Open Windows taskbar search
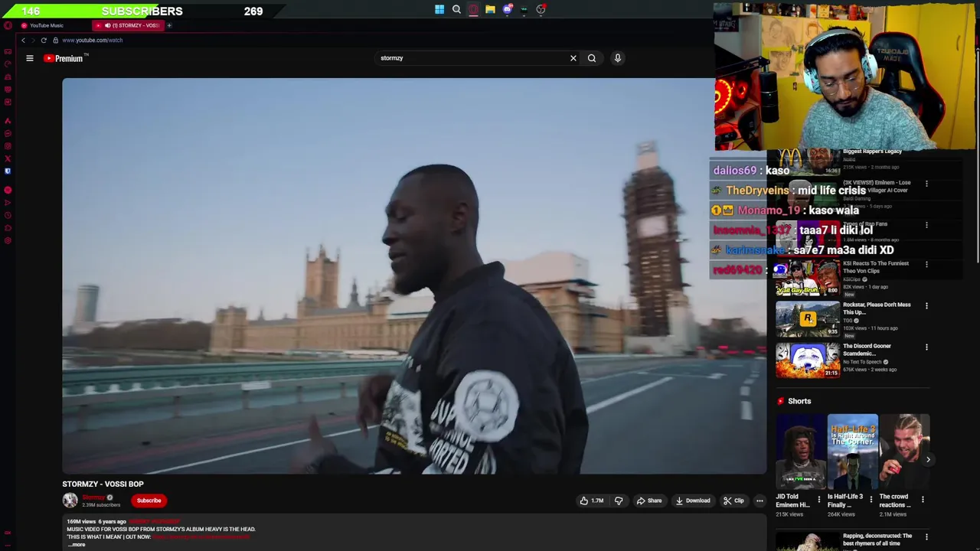 (456, 10)
